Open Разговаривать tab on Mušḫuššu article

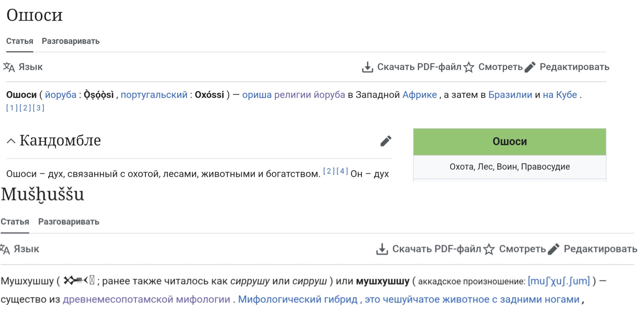[x=69, y=222]
